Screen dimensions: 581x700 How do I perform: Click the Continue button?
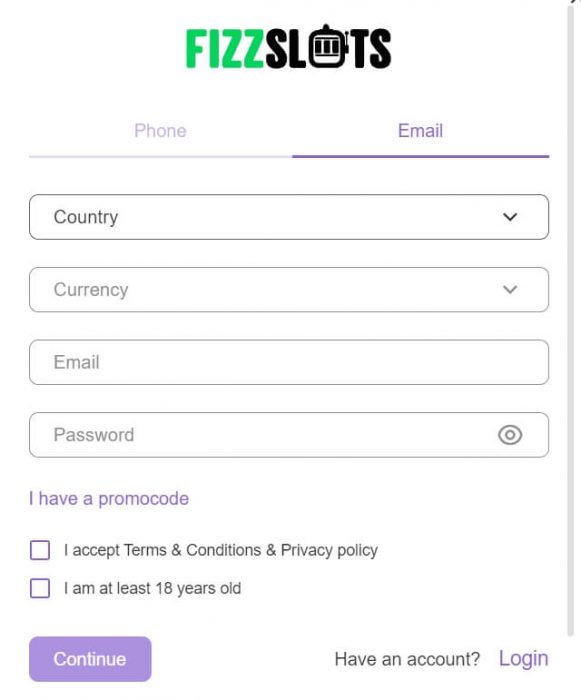coord(90,659)
